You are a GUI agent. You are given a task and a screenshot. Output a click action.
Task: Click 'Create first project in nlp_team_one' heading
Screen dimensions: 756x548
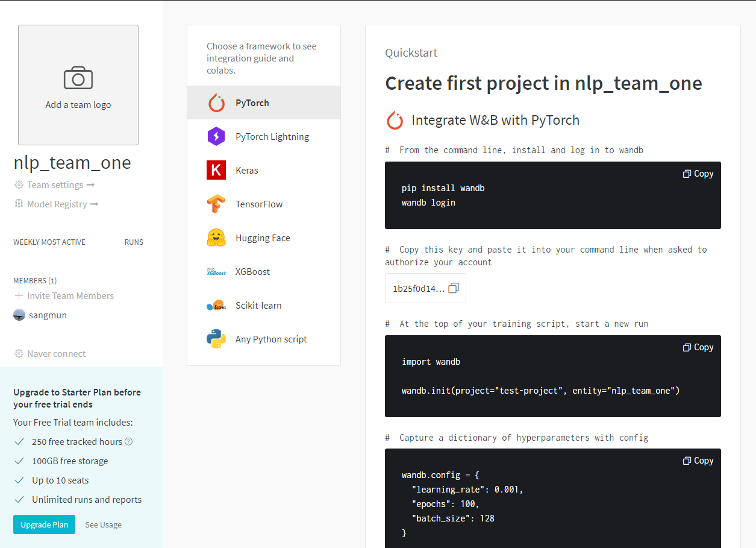(543, 83)
